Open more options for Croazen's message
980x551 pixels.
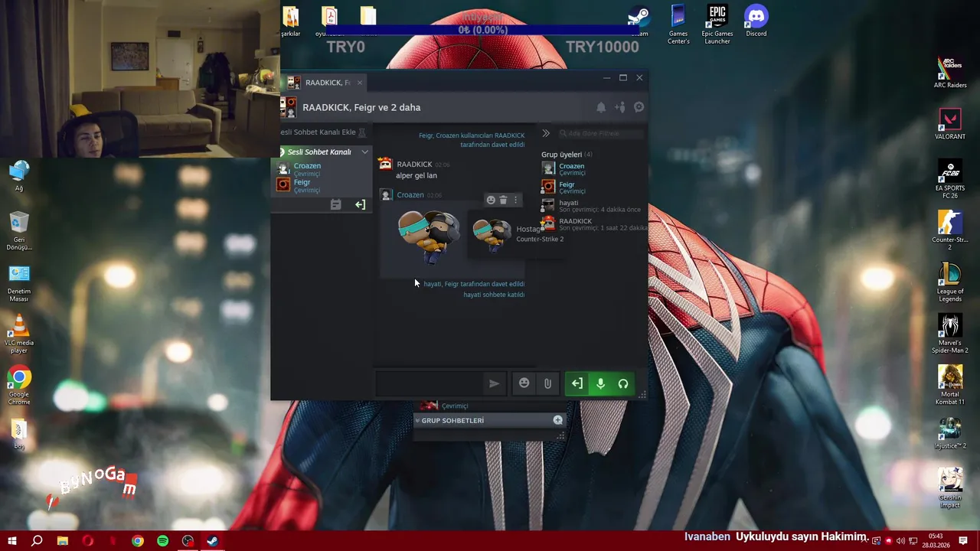point(515,200)
